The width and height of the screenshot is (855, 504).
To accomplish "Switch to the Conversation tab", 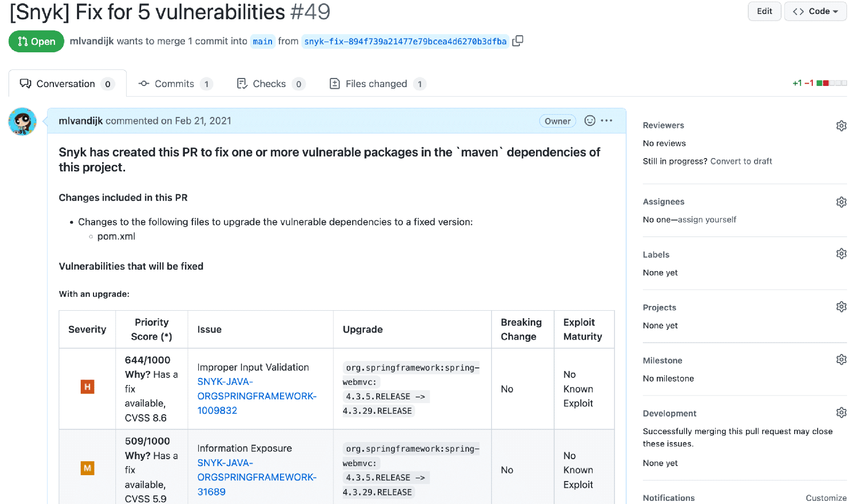I will [x=67, y=84].
